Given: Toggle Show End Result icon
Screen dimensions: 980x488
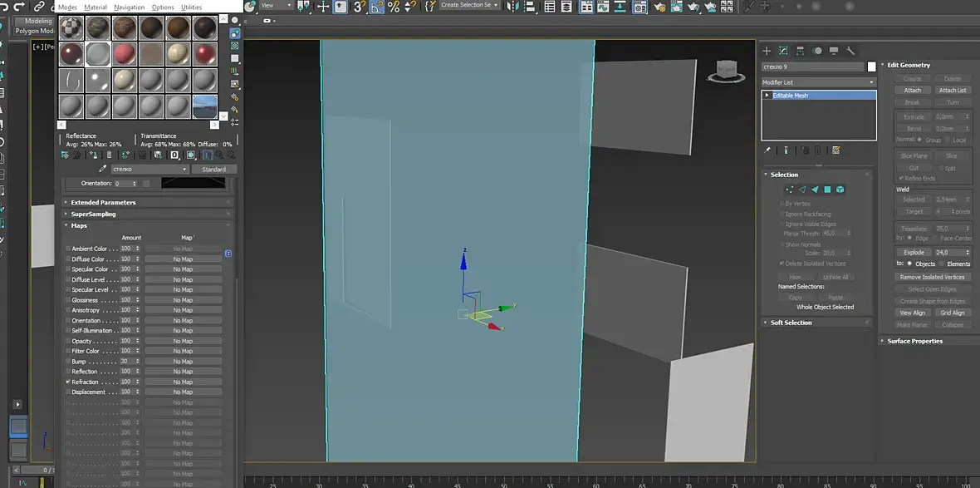Looking at the screenshot, I should click(x=786, y=150).
